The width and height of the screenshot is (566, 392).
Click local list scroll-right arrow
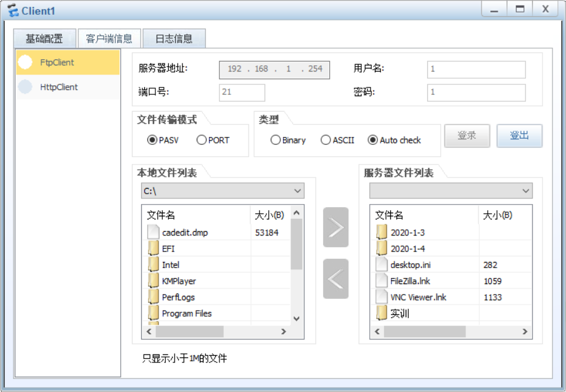[x=284, y=332]
